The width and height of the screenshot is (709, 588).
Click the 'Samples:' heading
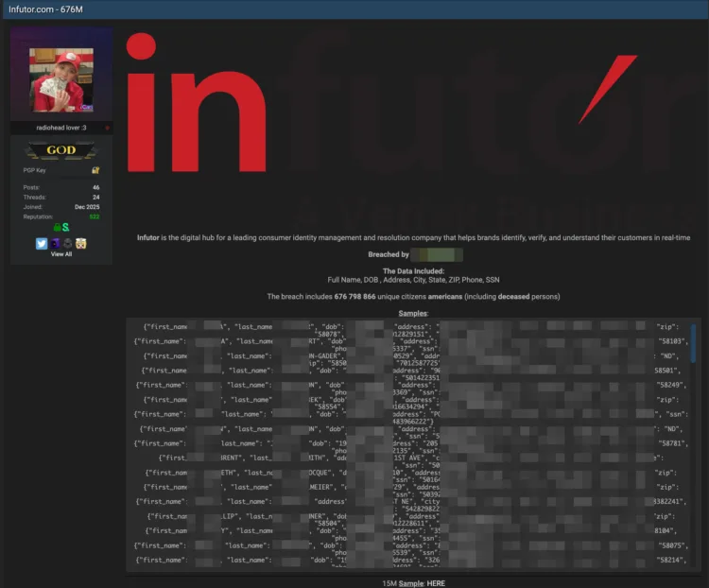point(413,313)
